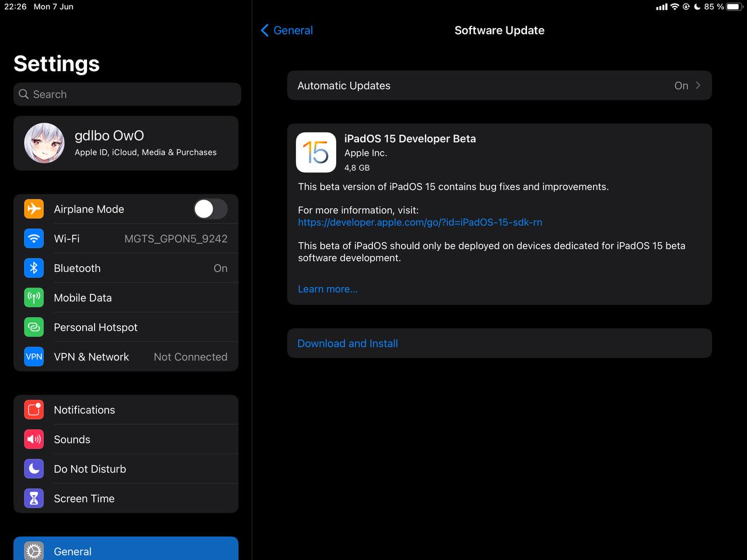Tap the search magnifier icon
Screen dimensions: 747x560
click(24, 94)
